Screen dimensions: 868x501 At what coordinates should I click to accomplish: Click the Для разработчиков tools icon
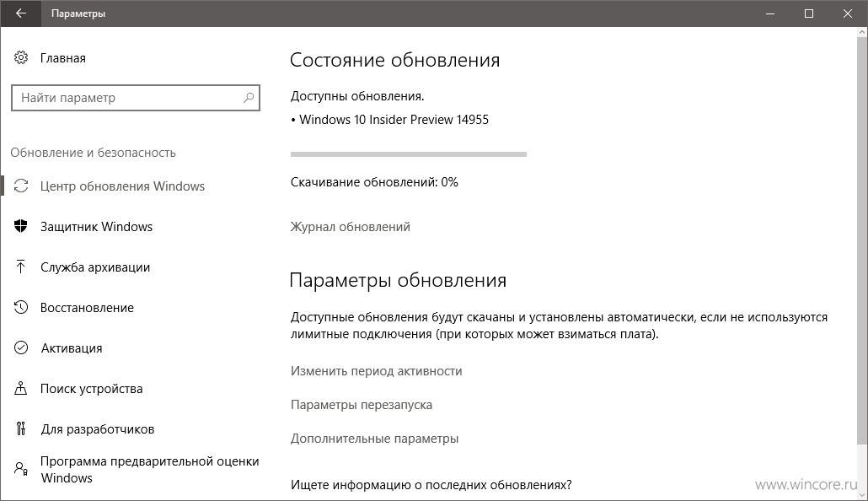click(x=21, y=429)
